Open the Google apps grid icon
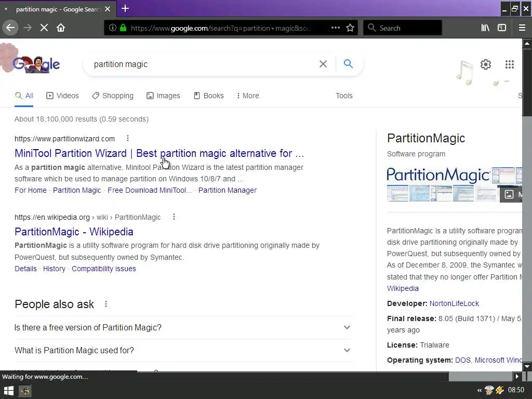 [x=509, y=64]
